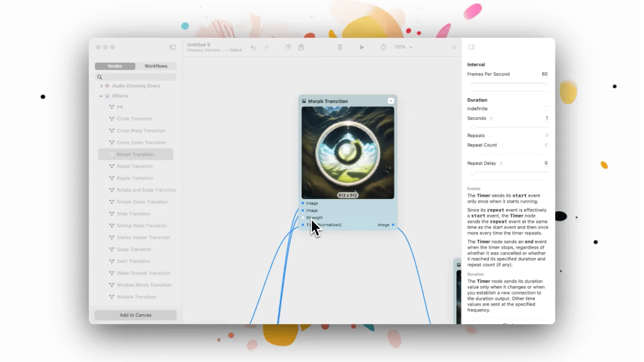Switch to the Workflows tab
644x362 pixels.
point(156,66)
